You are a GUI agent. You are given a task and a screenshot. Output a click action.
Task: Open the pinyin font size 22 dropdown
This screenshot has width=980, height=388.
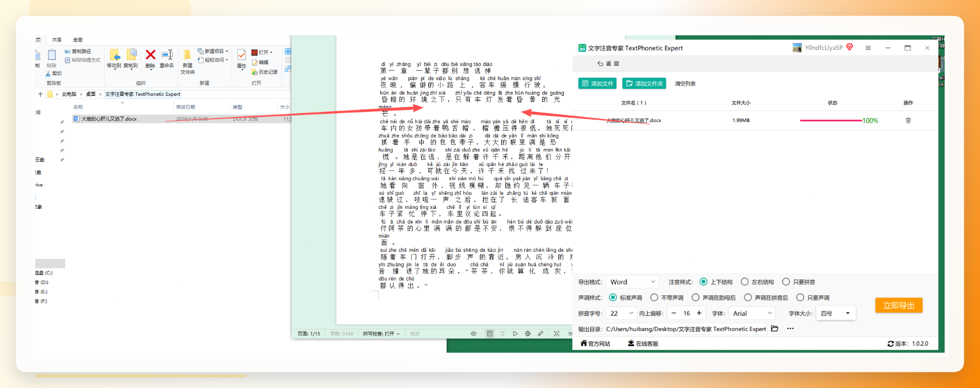coord(621,313)
